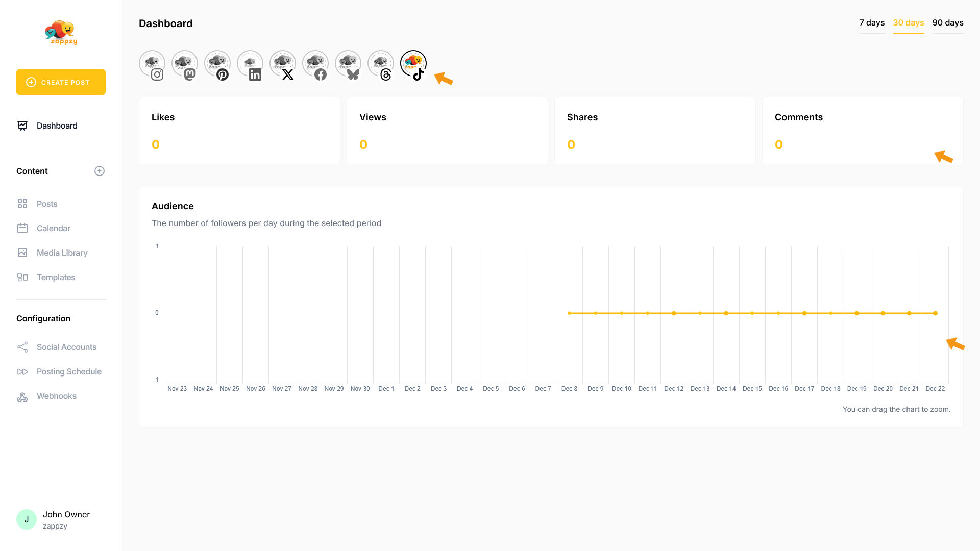Screen dimensions: 980x551
Task: Go to Social Accounts configuration
Action: pos(66,347)
